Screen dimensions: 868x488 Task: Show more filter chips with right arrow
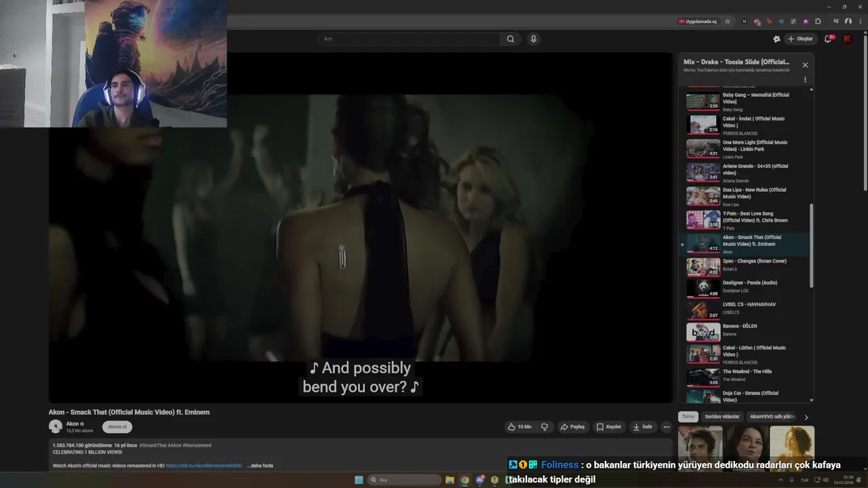[x=806, y=417]
